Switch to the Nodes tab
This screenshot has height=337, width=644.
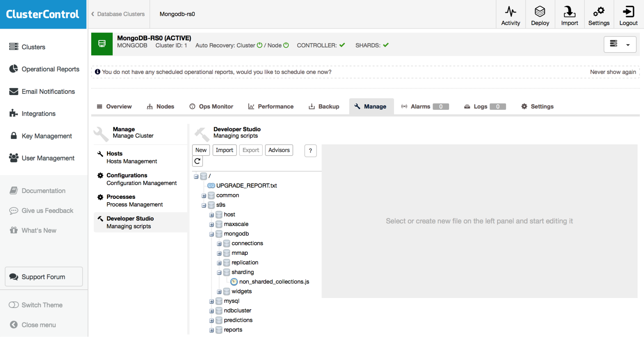160,106
